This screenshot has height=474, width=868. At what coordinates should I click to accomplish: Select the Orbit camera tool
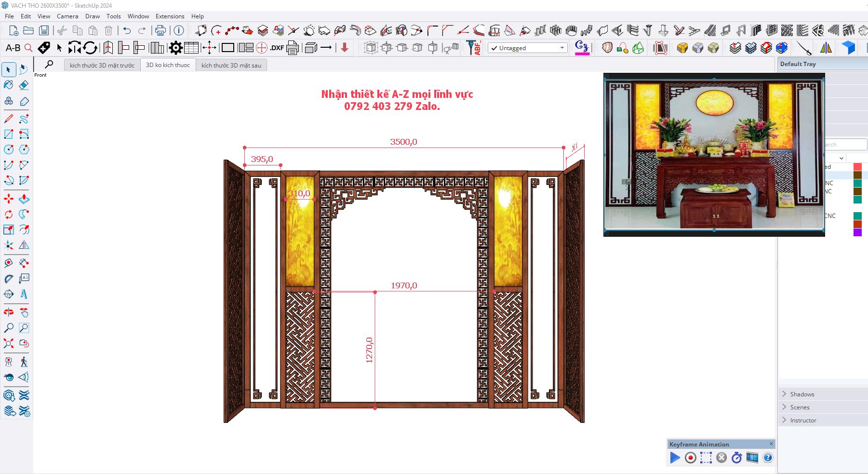coord(9,312)
